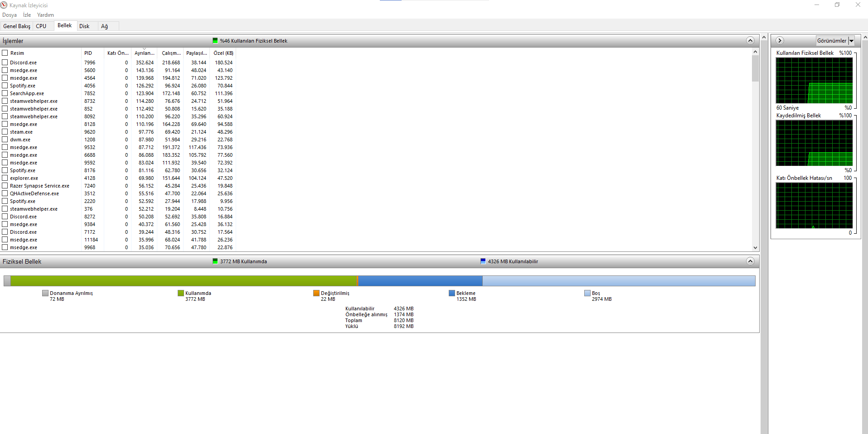
Task: Sort by the Paylaşıl... column header
Action: tap(197, 53)
